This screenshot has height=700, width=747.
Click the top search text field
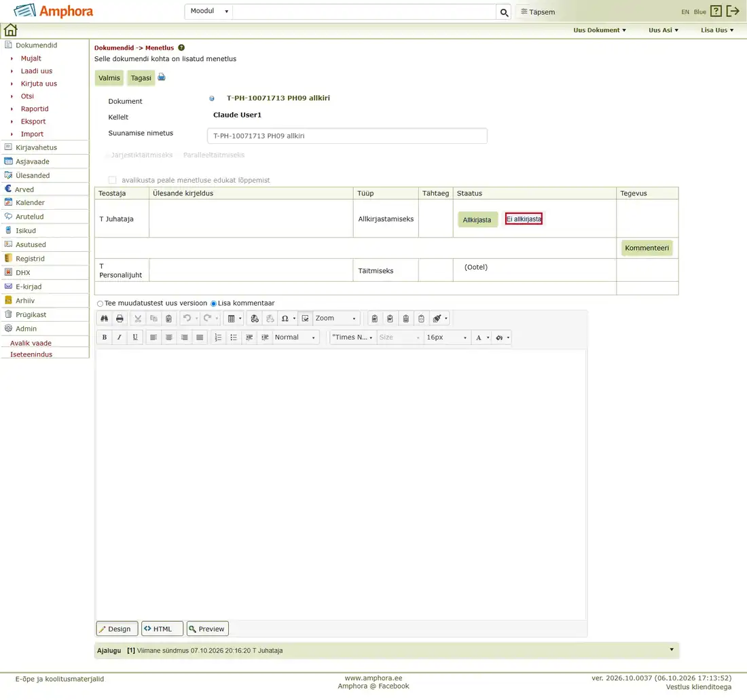pos(364,12)
